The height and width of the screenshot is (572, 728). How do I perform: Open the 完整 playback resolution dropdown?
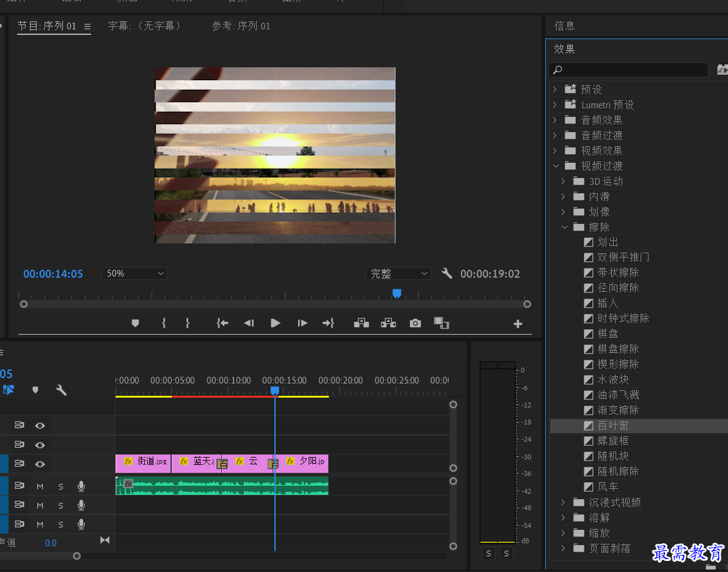399,273
